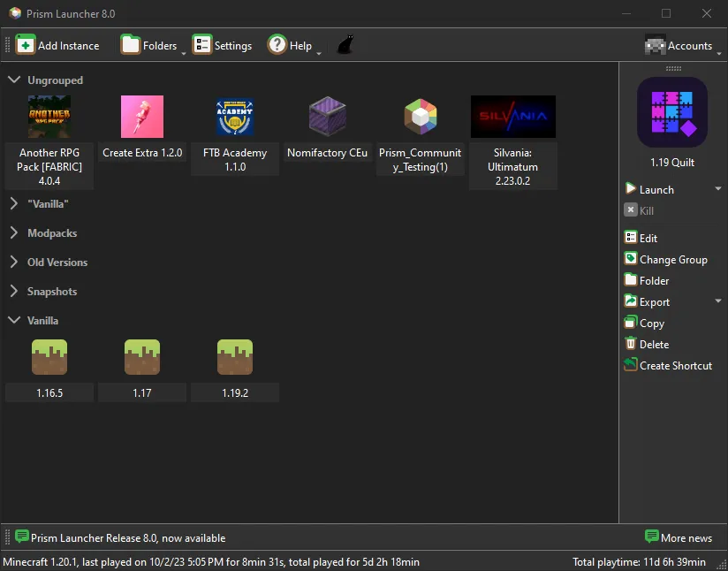This screenshot has height=571, width=728.
Task: Select the 1.17 vanilla grass block icon
Action: tap(142, 357)
